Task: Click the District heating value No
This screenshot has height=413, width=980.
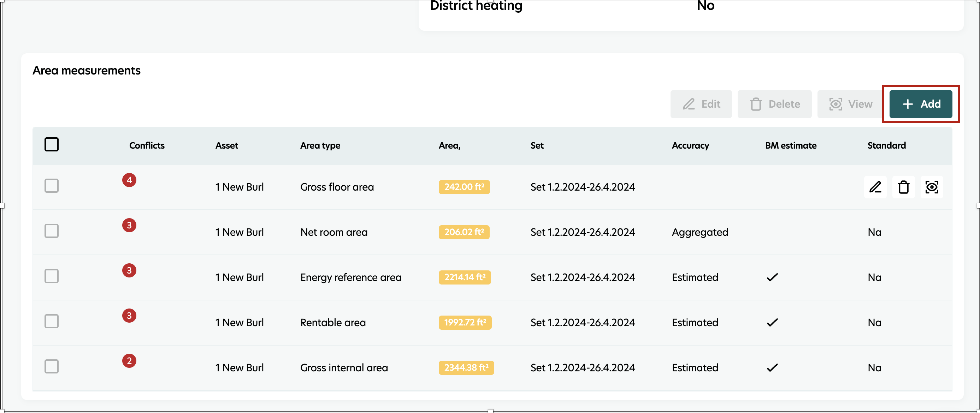Action: [x=706, y=6]
